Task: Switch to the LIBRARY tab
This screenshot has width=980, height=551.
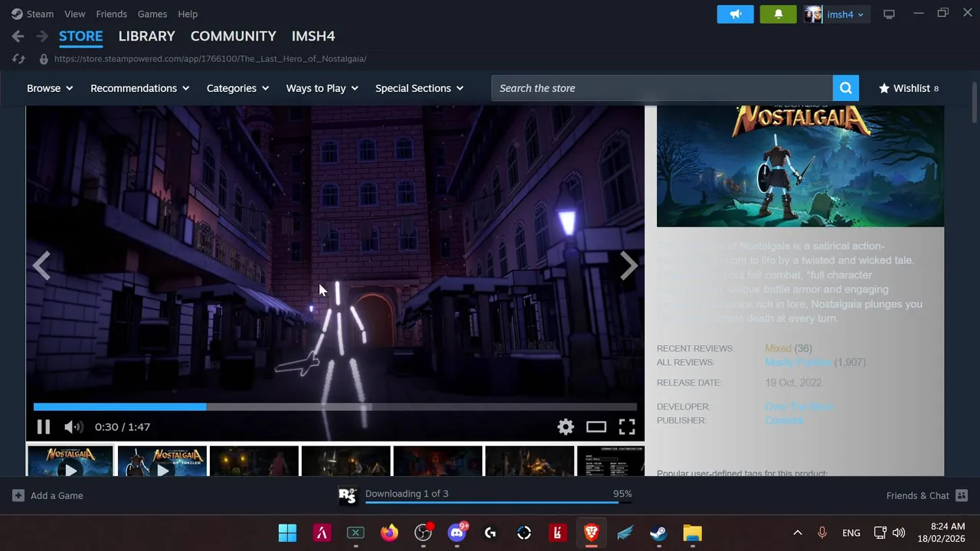Action: 147,36
